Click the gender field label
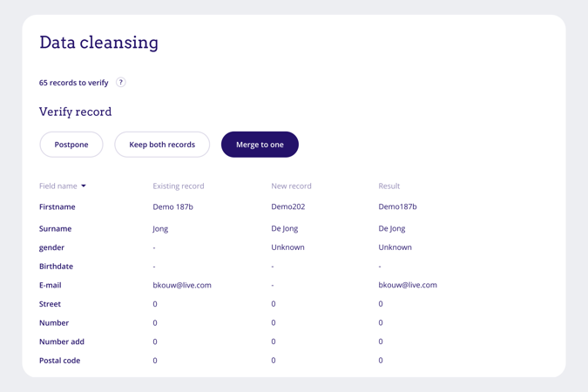The height and width of the screenshot is (392, 588). [x=51, y=247]
